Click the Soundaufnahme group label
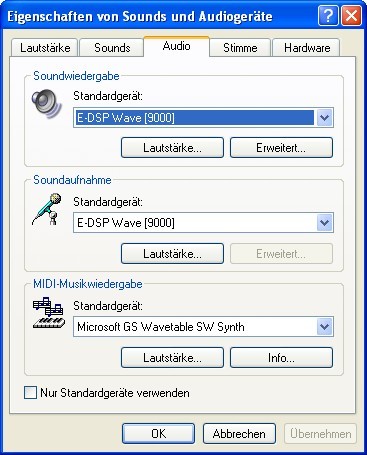 pyautogui.click(x=72, y=180)
